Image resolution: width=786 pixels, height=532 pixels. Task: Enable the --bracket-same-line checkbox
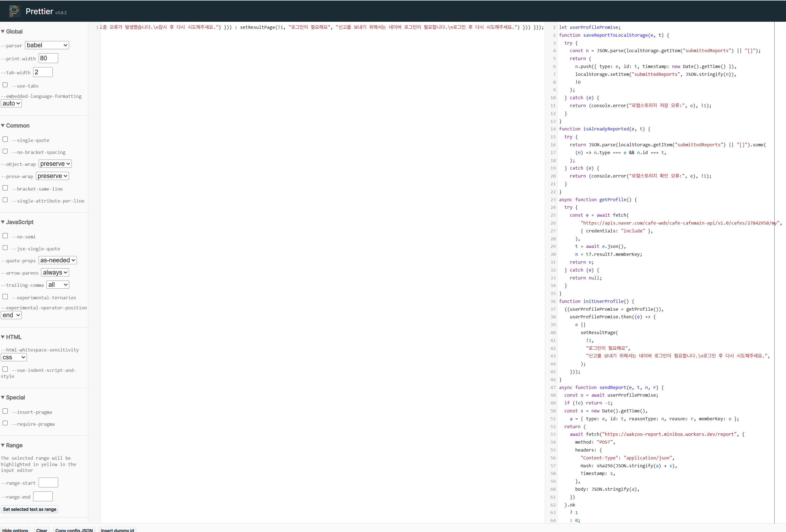pos(5,188)
